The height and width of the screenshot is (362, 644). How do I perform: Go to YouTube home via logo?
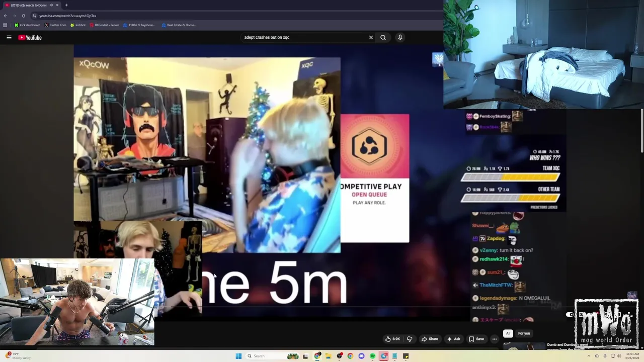[30, 37]
